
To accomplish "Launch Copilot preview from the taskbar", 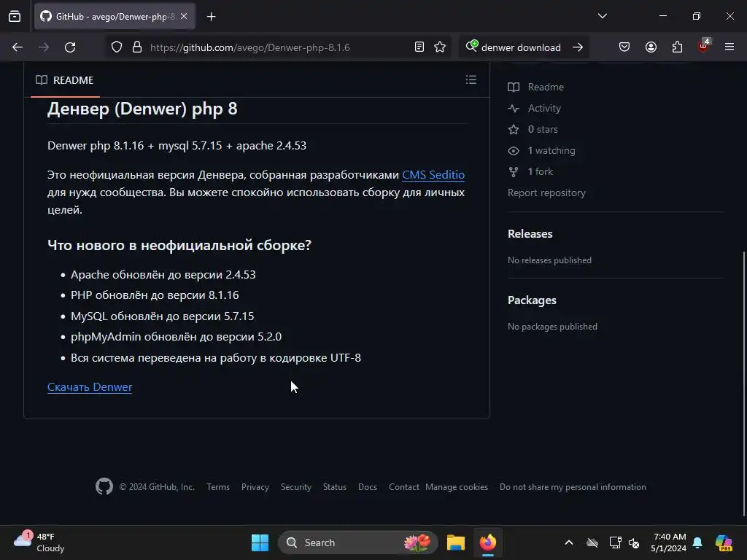I will coord(724,542).
